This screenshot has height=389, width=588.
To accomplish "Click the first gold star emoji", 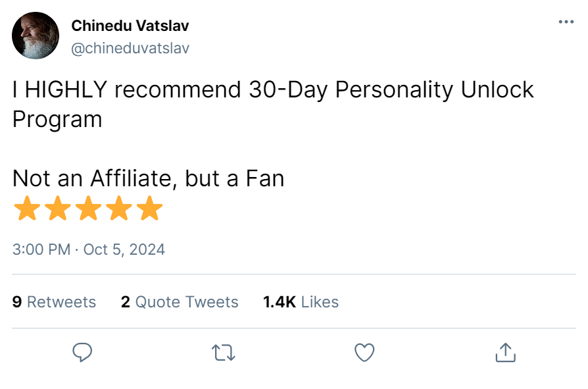I will [27, 209].
